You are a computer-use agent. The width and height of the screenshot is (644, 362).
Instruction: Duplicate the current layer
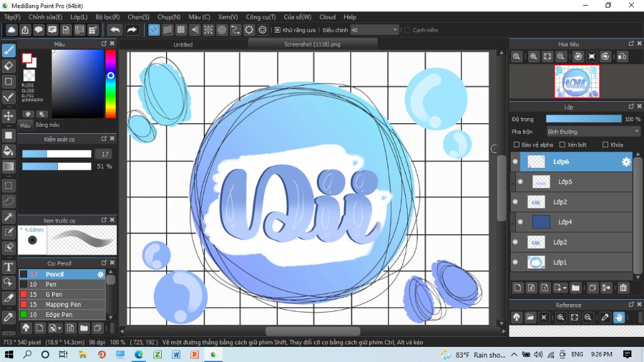click(592, 288)
